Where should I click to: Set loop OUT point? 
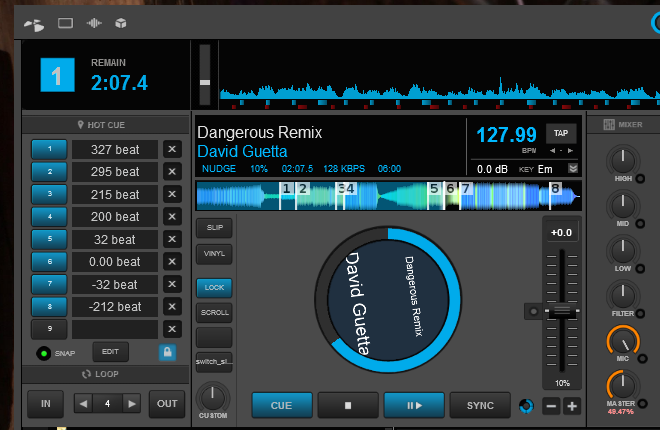tap(167, 404)
